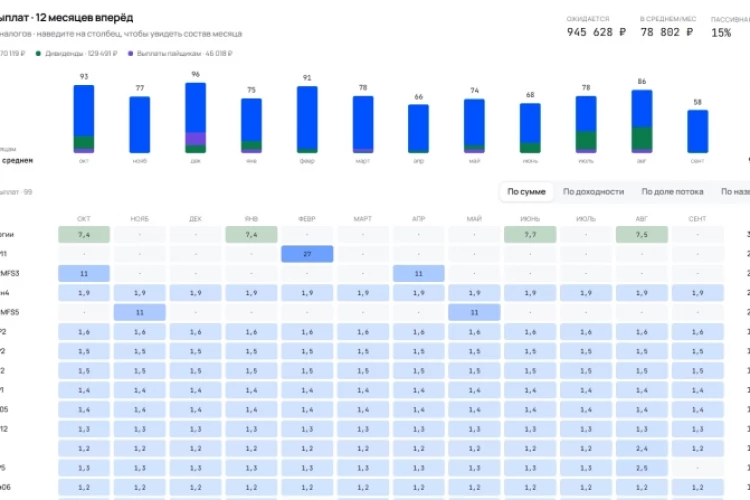Click the 'СЕНТ' column header
Viewport: 750px width, 500px height.
pos(697,219)
